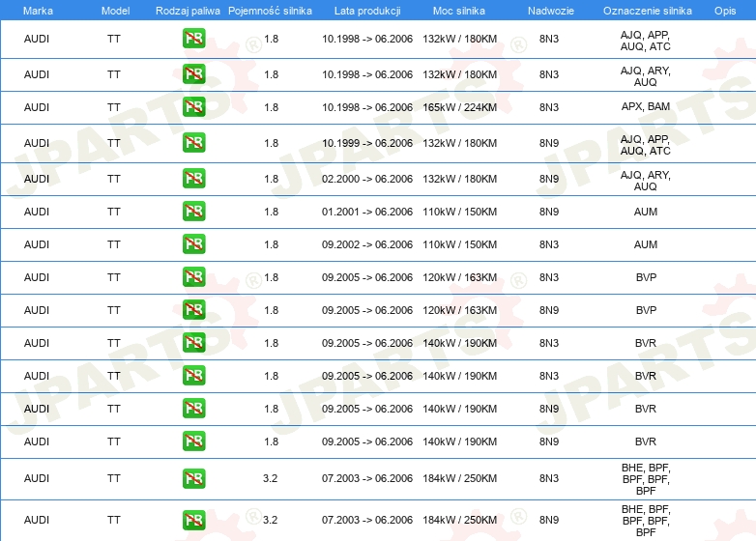Click the Lata produkcji column header
756x541 pixels.
(x=367, y=11)
